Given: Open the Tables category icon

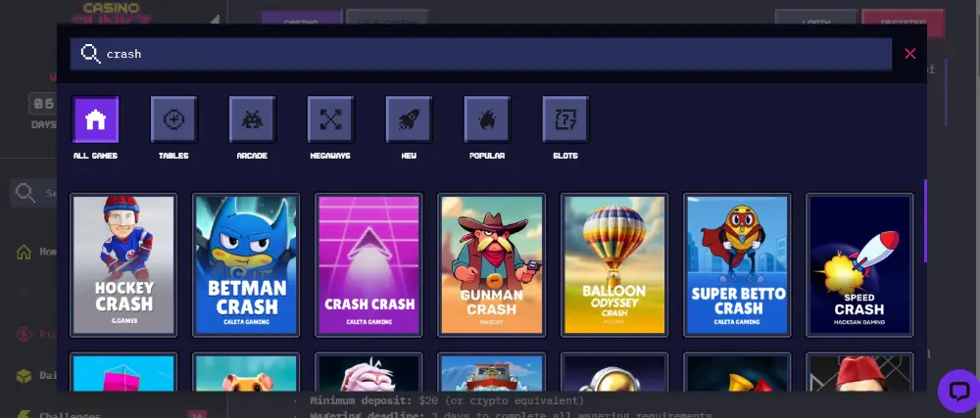Looking at the screenshot, I should 173,119.
